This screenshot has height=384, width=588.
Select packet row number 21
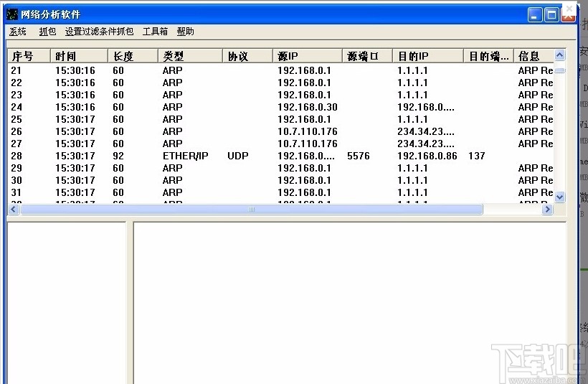point(281,70)
